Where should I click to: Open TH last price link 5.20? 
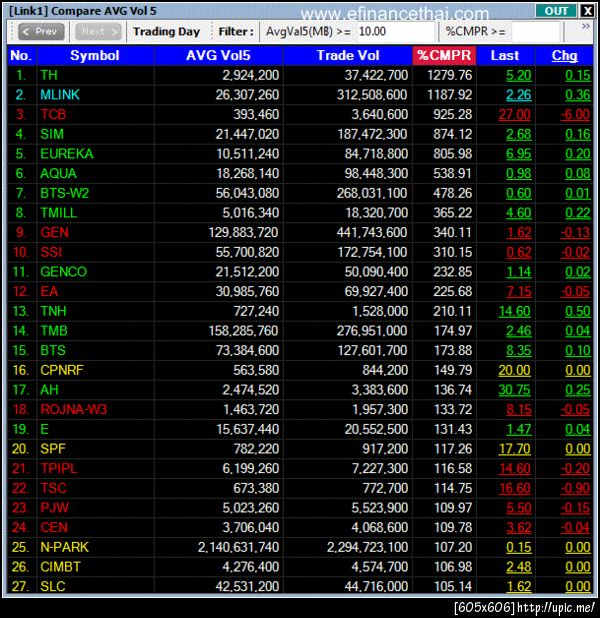[x=519, y=75]
